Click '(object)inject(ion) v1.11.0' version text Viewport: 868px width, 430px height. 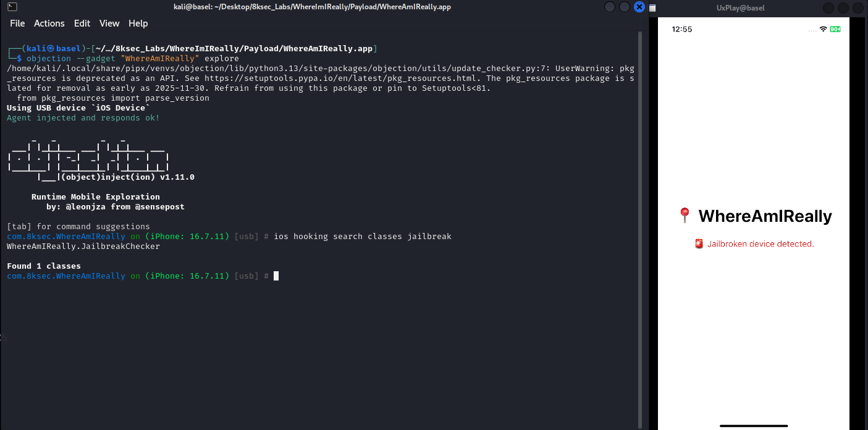click(128, 177)
